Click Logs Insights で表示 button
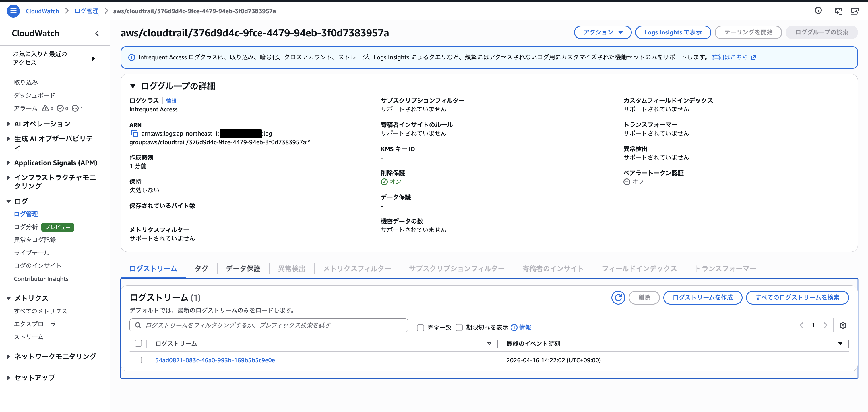The height and width of the screenshot is (412, 868). 673,32
